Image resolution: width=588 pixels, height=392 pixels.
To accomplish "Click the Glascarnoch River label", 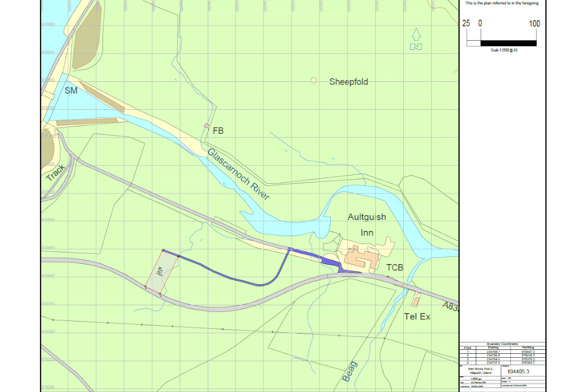I will pos(238,174).
